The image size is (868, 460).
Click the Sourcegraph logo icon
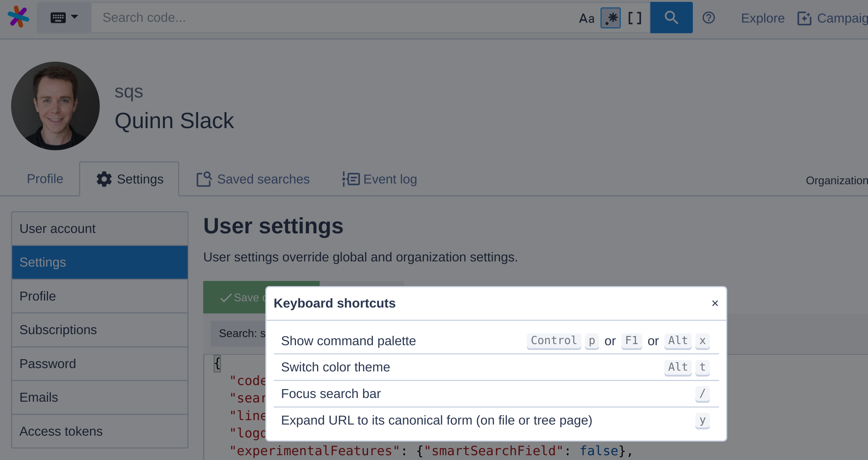pos(18,17)
